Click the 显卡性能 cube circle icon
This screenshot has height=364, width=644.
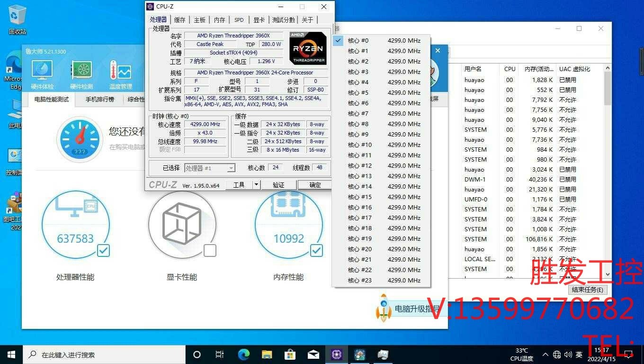pos(182,224)
